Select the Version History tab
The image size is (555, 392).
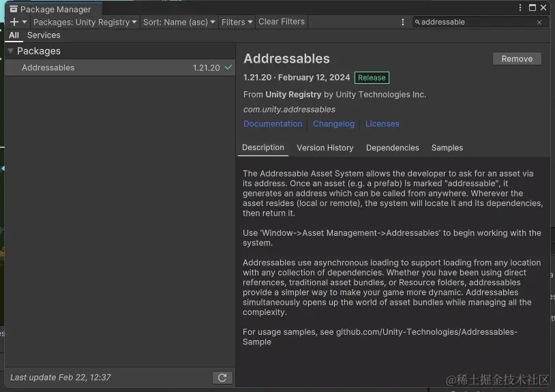point(325,147)
